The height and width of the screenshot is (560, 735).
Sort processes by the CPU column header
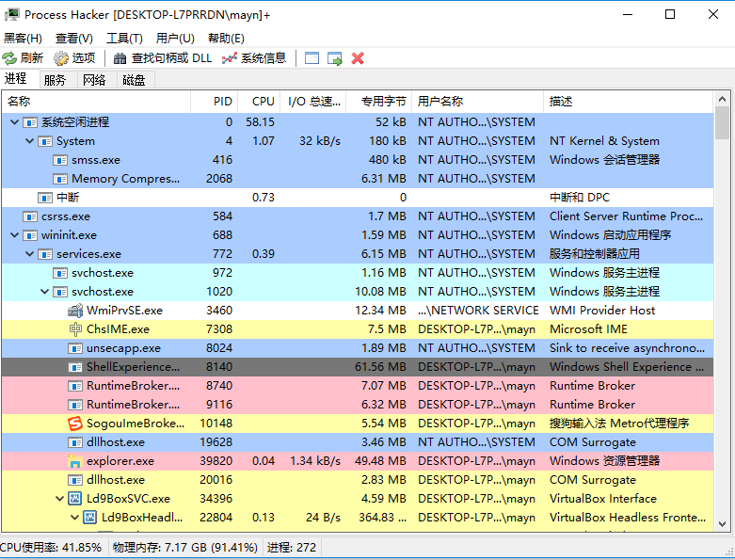tap(263, 101)
